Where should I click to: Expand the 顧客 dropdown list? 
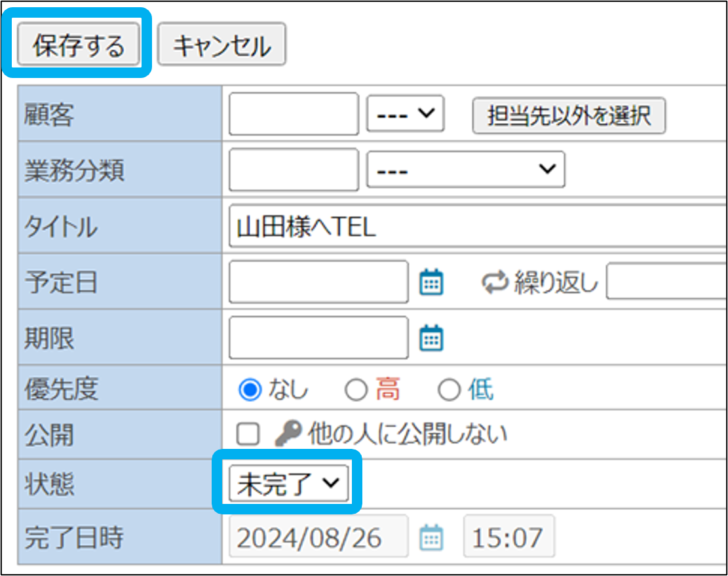tap(406, 115)
